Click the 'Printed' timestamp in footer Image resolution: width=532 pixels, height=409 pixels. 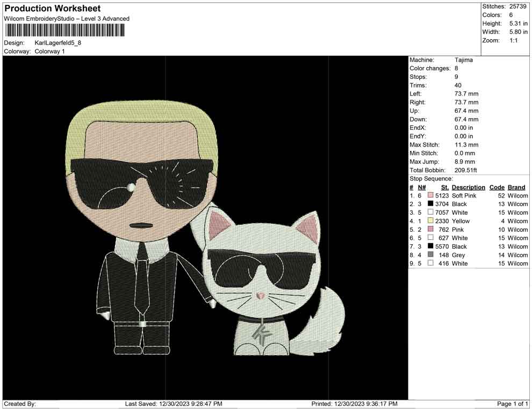pos(354,404)
